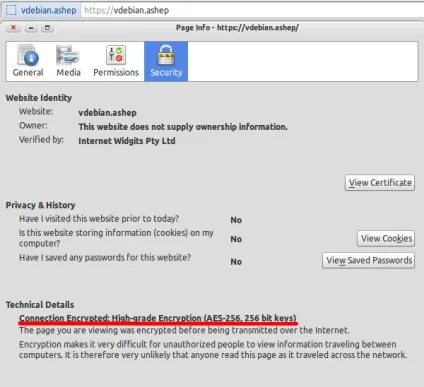424x387 pixels.
Task: Click the No answer for saved passwords
Action: click(x=236, y=262)
